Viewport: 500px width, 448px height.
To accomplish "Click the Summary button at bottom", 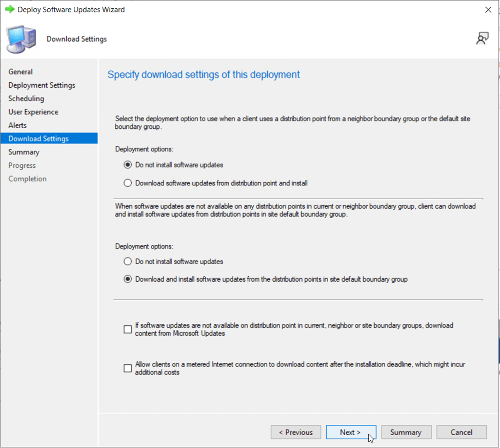I will click(x=406, y=432).
